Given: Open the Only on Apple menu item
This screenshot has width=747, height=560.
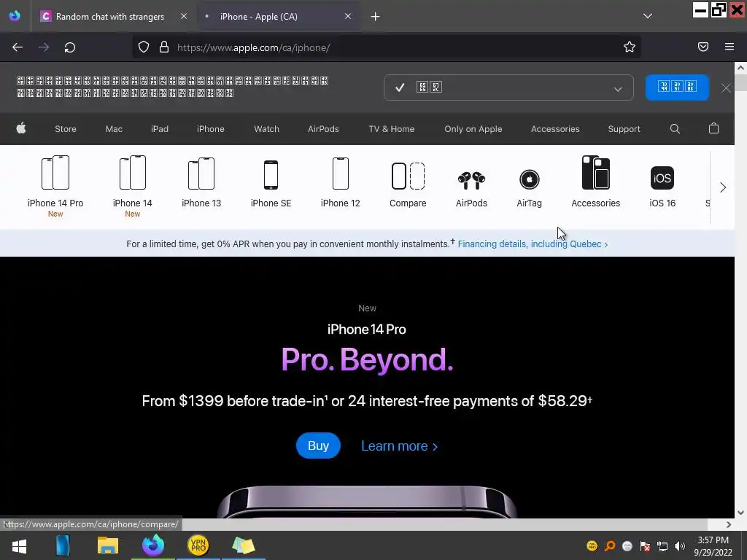Looking at the screenshot, I should click(x=473, y=129).
